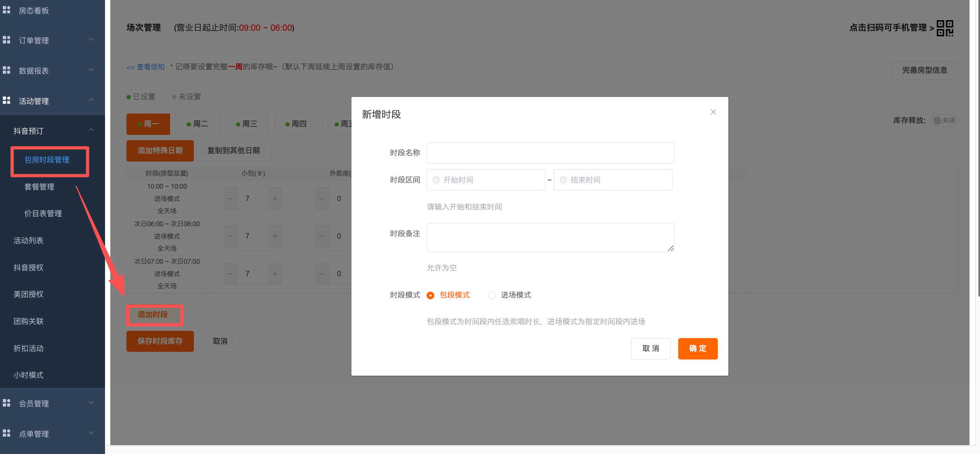980x454 pixels.
Task: Open the << 查看须知 link
Action: pos(145,67)
